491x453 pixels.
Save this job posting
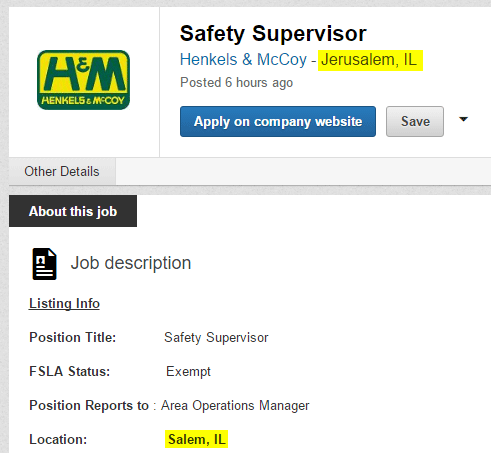pyautogui.click(x=415, y=121)
